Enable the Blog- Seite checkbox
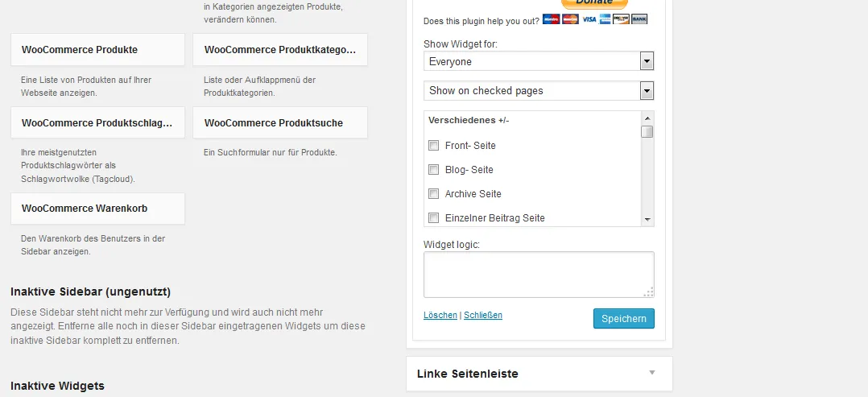Screen dimensions: 868x397 pyautogui.click(x=433, y=169)
